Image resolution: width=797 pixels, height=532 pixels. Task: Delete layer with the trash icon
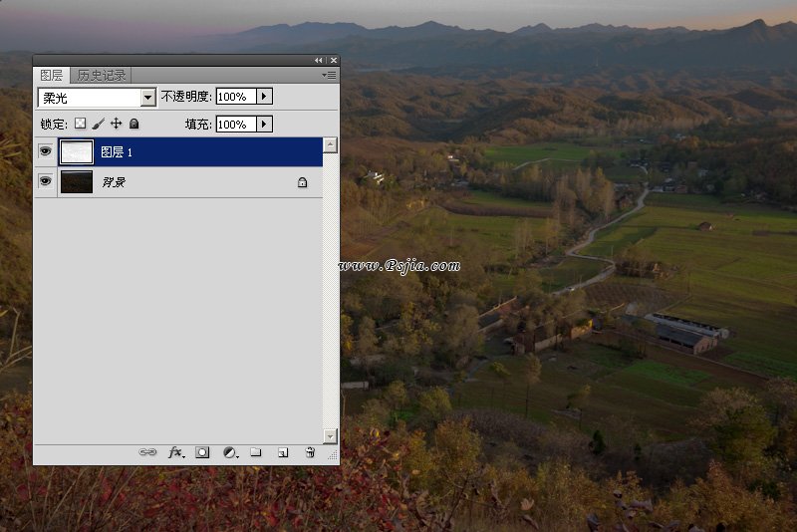click(x=310, y=451)
